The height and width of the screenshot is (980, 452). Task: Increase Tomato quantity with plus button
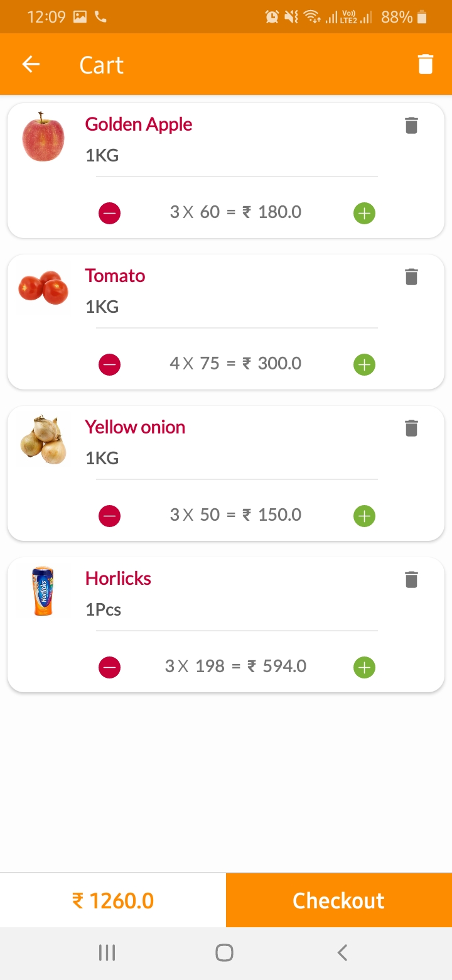364,364
